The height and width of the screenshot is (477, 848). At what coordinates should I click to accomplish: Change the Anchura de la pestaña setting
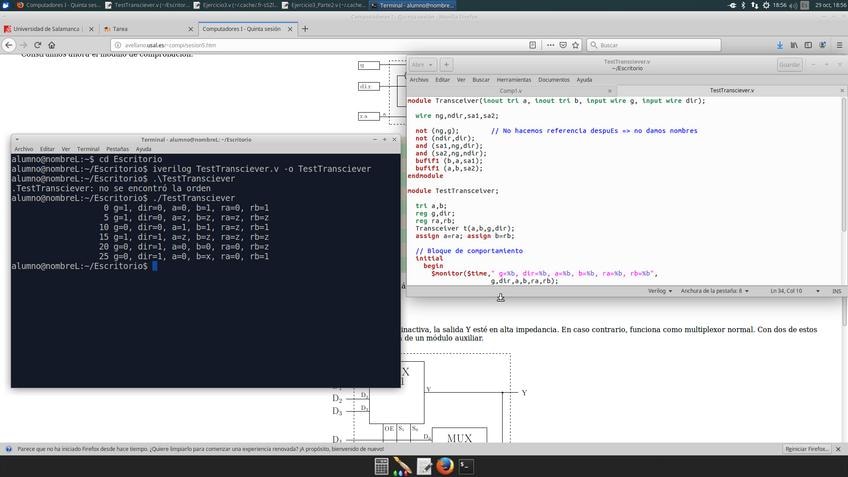click(714, 291)
